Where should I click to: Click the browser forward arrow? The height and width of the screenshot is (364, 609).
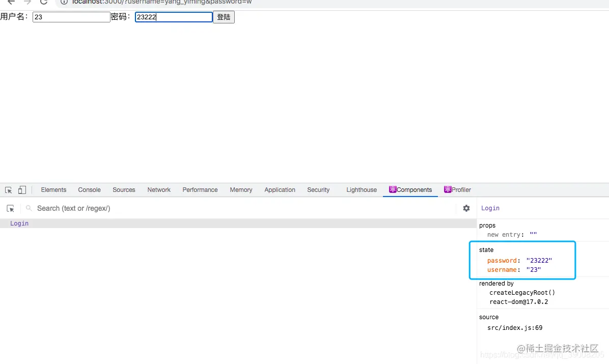point(27,2)
